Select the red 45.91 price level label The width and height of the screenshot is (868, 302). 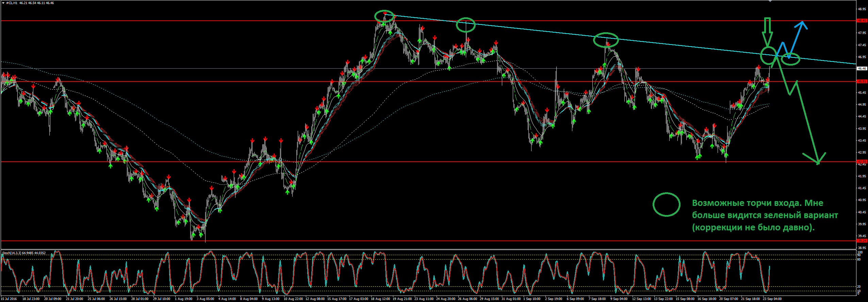(862, 82)
